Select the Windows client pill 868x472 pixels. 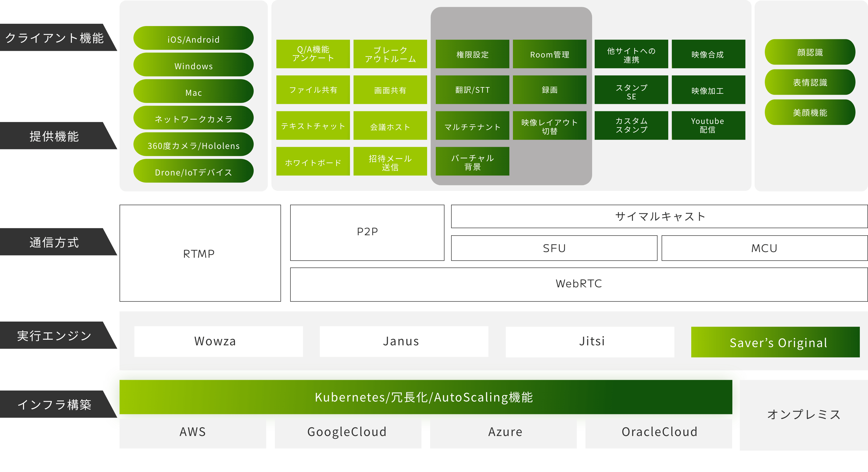(193, 65)
